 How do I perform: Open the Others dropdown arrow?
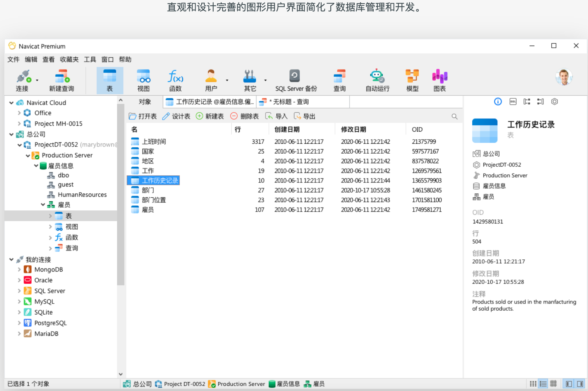tap(265, 80)
